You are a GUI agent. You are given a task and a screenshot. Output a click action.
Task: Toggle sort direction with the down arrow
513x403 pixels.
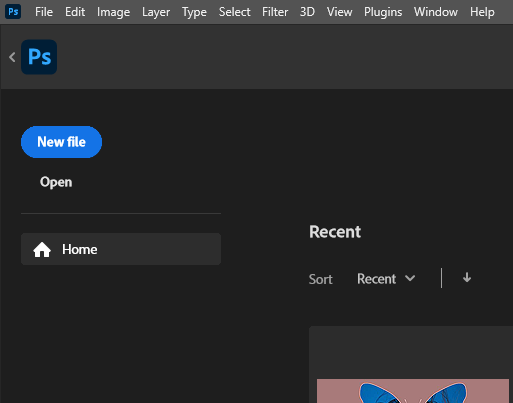coord(467,278)
